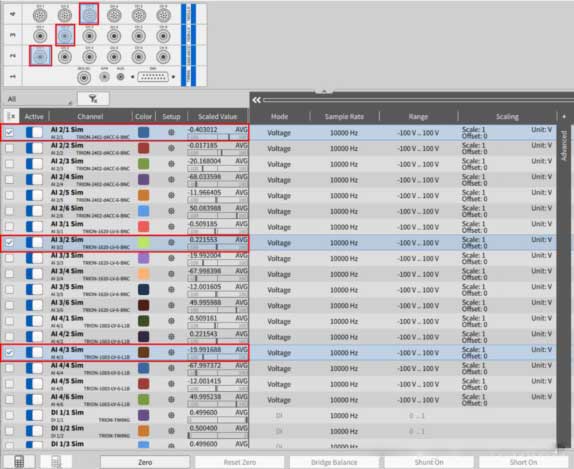The height and width of the screenshot is (469, 574).
Task: Click the calculator icon at bottom left
Action: (x=19, y=461)
